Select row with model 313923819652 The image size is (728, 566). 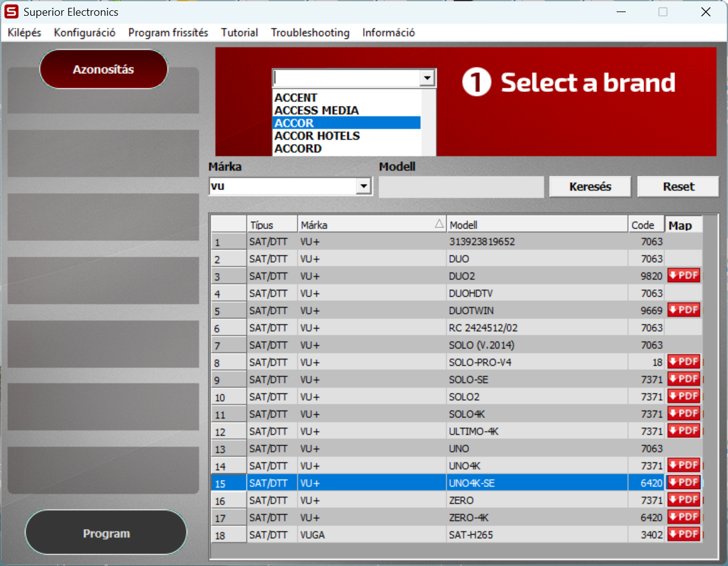457,242
